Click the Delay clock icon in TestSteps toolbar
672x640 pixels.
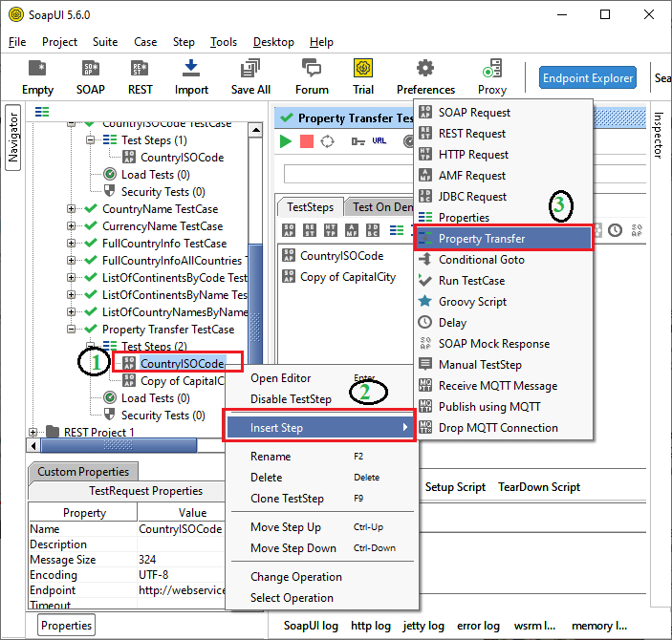coord(615,230)
